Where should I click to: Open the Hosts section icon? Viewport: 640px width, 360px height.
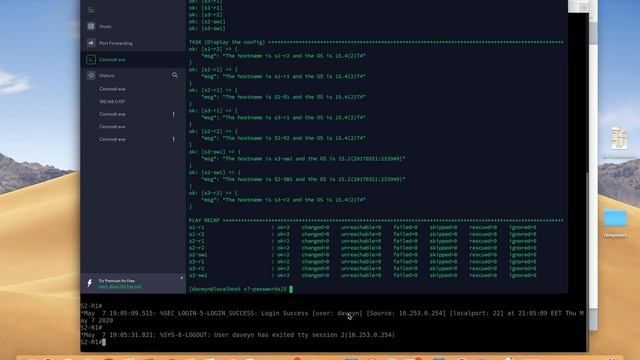click(x=91, y=26)
